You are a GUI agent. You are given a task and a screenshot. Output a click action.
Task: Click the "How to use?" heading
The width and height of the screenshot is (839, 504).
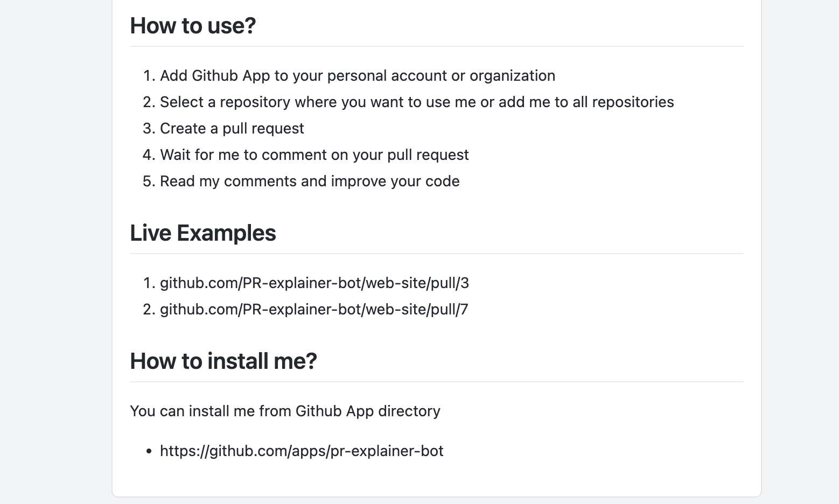[193, 26]
